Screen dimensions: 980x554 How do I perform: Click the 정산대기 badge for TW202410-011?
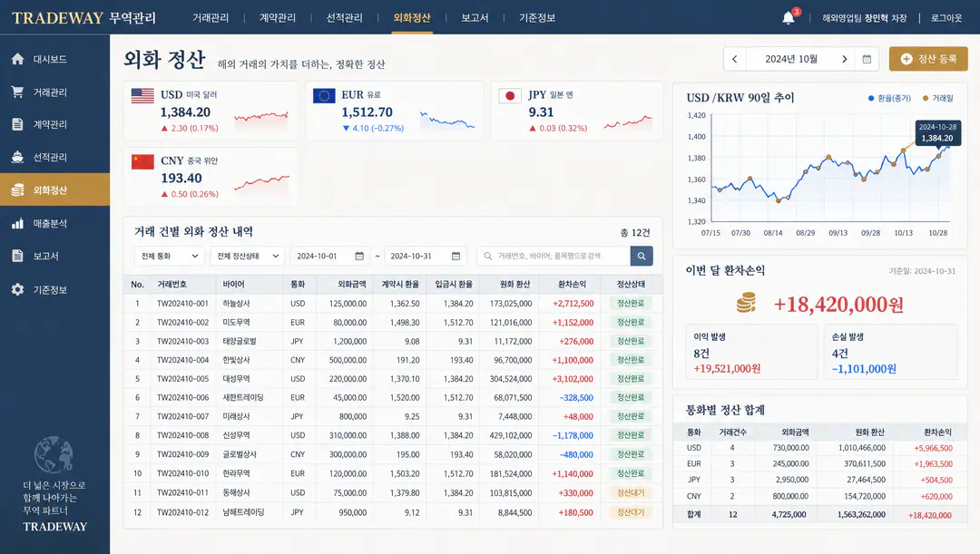coord(631,492)
